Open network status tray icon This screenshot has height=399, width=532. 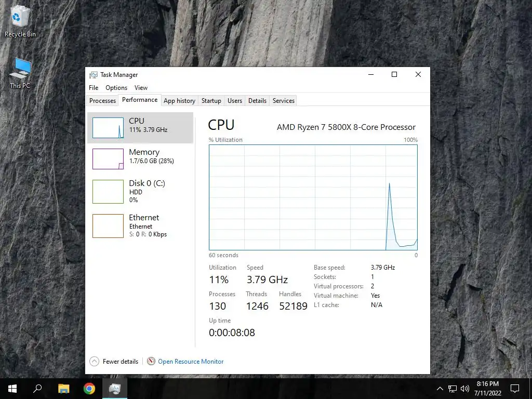coord(453,389)
